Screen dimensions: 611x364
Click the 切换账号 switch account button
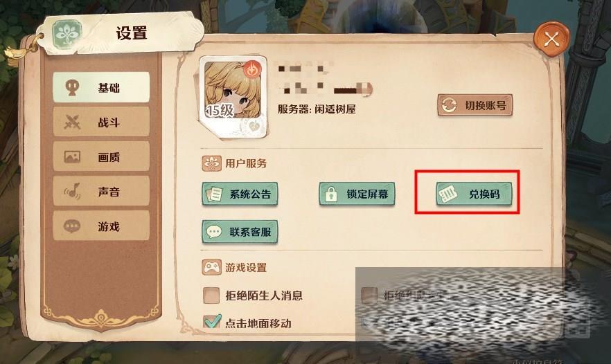click(x=475, y=105)
